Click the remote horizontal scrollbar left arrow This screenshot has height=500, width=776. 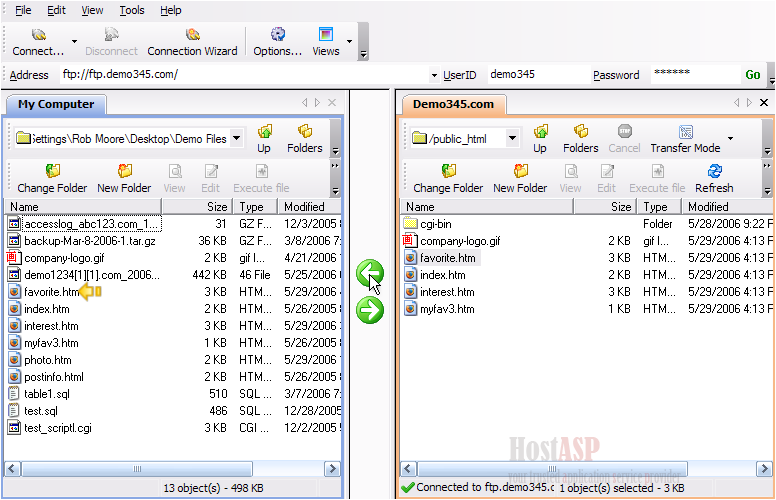[408, 468]
